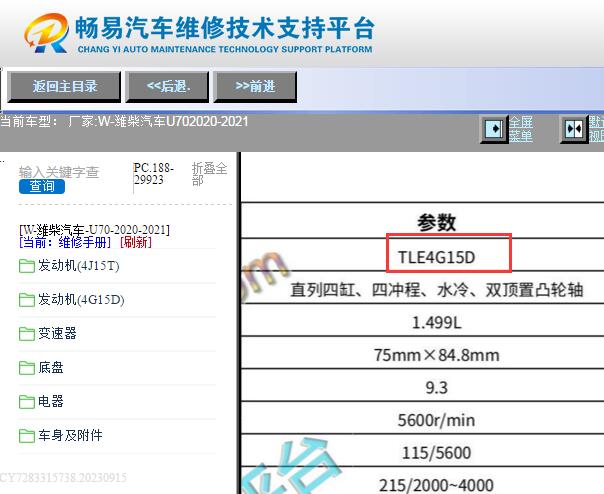Screen dimensions: 604x494
Task: Click the platform title 畅易汽车维修技术支持平台
Action: [x=224, y=28]
